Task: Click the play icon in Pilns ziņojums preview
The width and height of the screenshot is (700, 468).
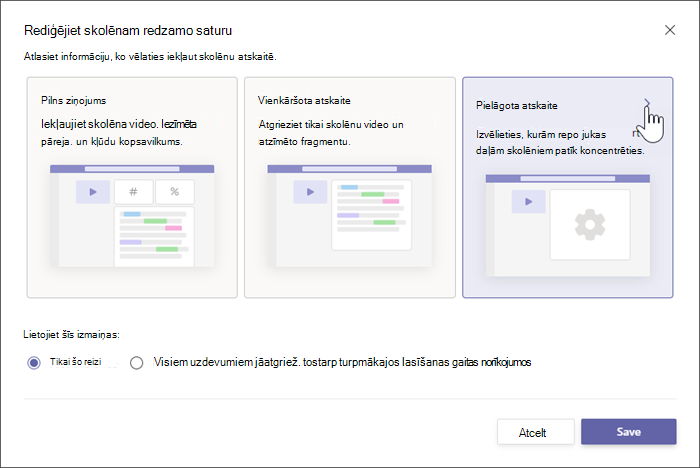Action: [93, 192]
